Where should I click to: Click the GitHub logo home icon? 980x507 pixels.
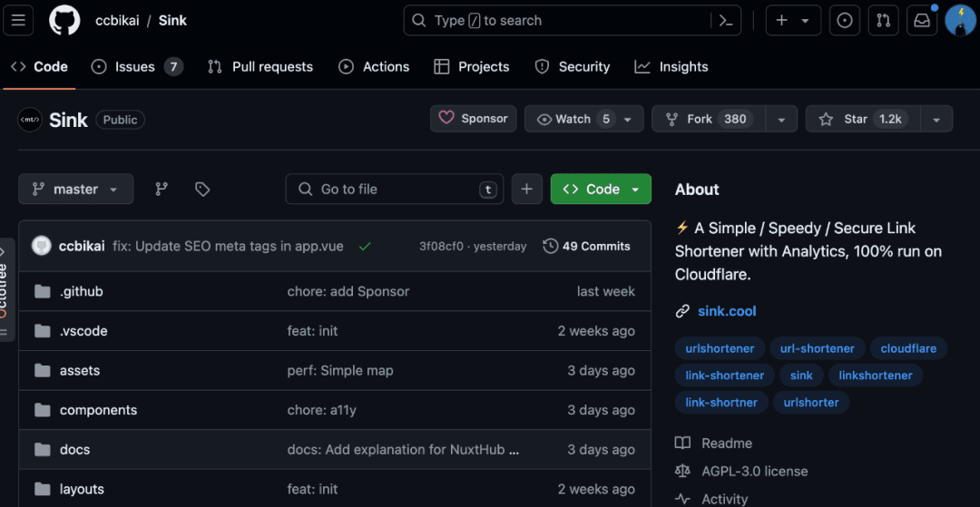pyautogui.click(x=64, y=20)
